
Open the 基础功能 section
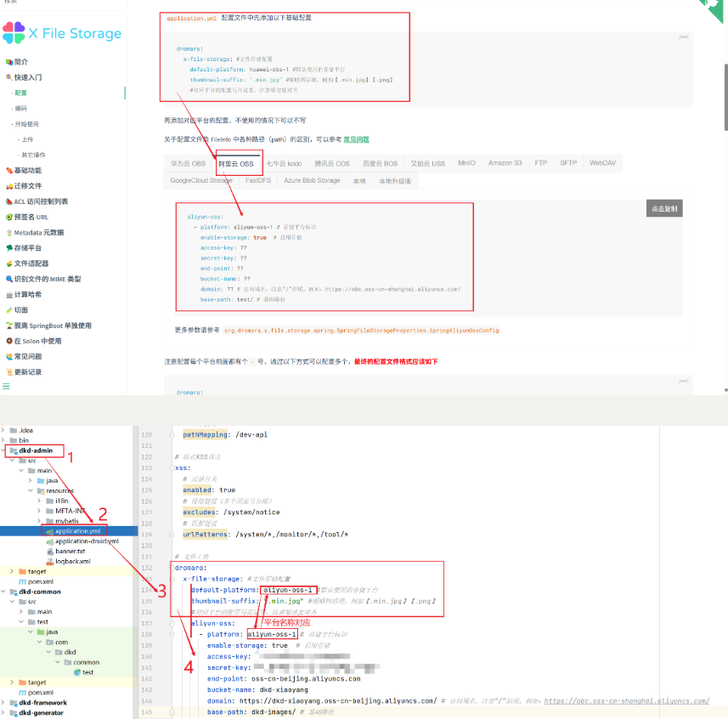(27, 171)
